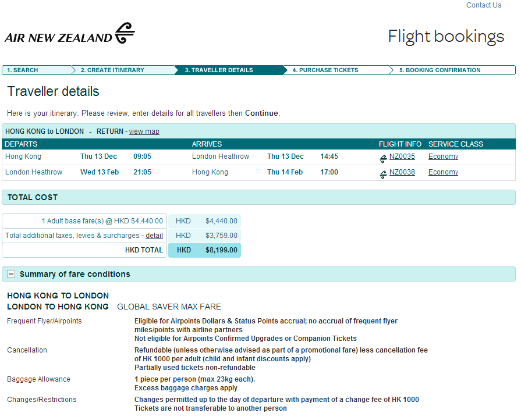Open the view map link
This screenshot has width=521, height=420.
pyautogui.click(x=144, y=131)
